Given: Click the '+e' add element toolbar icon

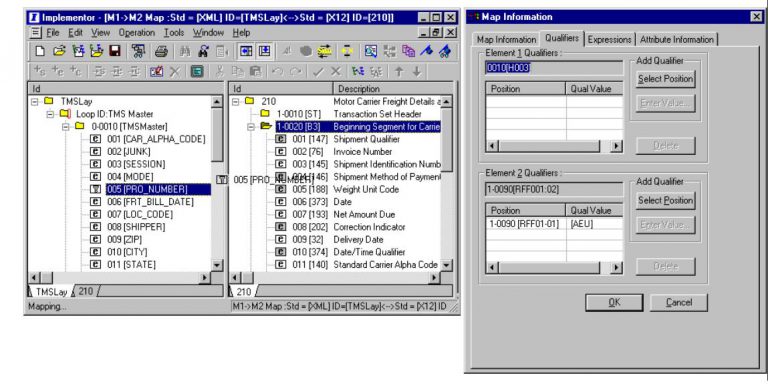Looking at the screenshot, I should coord(58,72).
